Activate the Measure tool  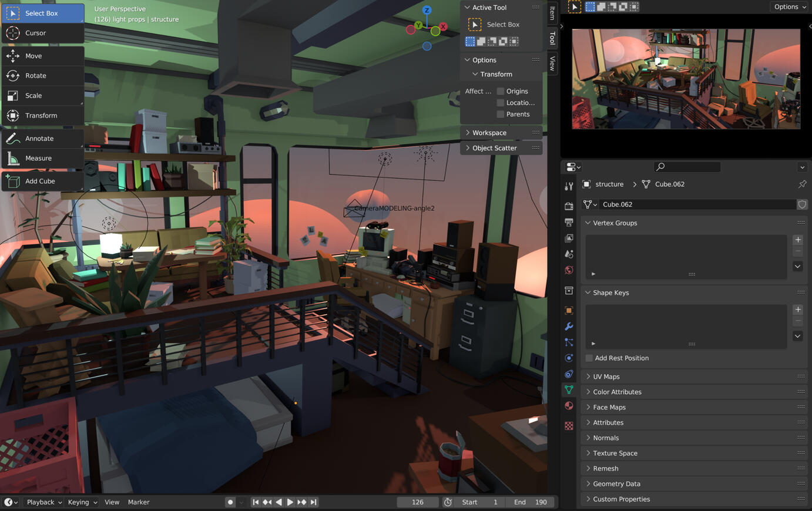pos(38,159)
